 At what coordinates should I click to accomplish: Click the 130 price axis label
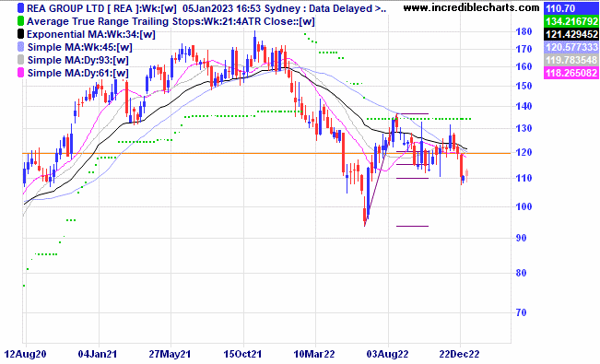524,129
